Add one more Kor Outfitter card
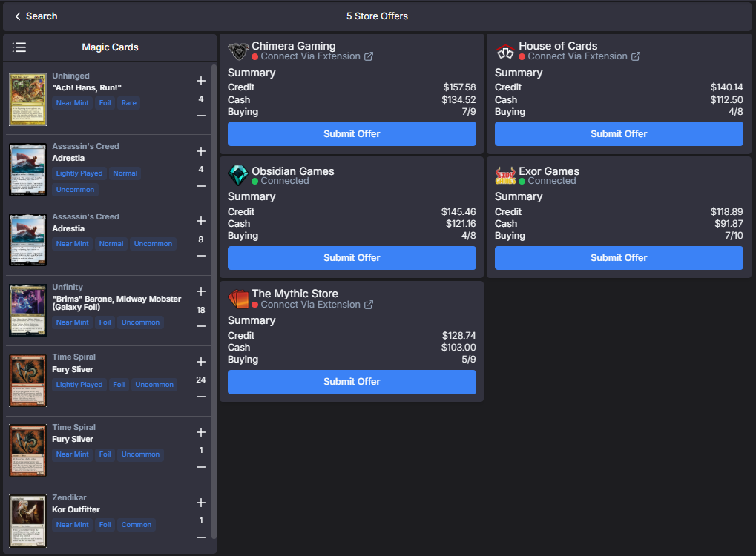Viewport: 756px width, 556px height. point(201,503)
